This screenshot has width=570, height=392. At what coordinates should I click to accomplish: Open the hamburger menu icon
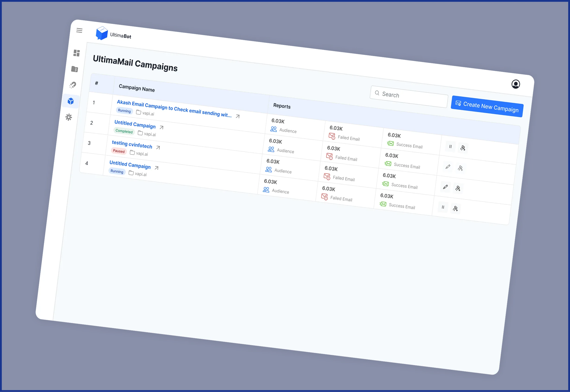tap(79, 31)
